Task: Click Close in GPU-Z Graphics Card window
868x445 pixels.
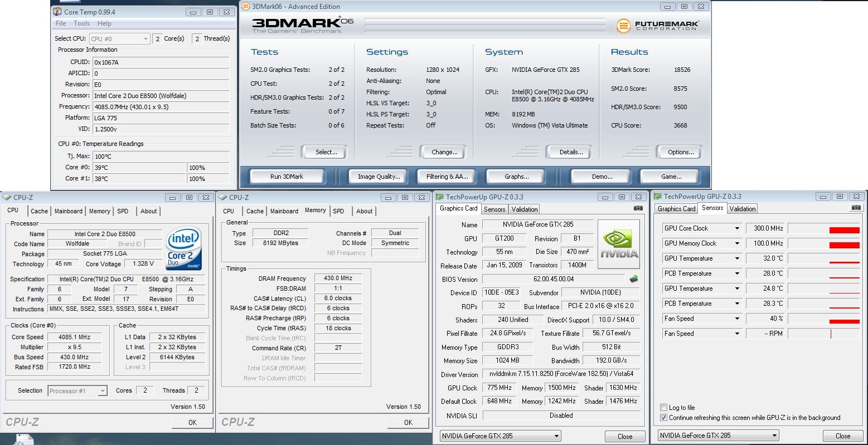Action: [x=625, y=436]
